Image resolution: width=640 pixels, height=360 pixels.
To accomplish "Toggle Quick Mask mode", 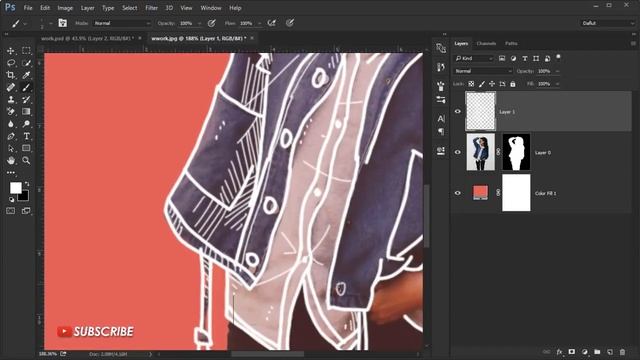I will pyautogui.click(x=11, y=211).
